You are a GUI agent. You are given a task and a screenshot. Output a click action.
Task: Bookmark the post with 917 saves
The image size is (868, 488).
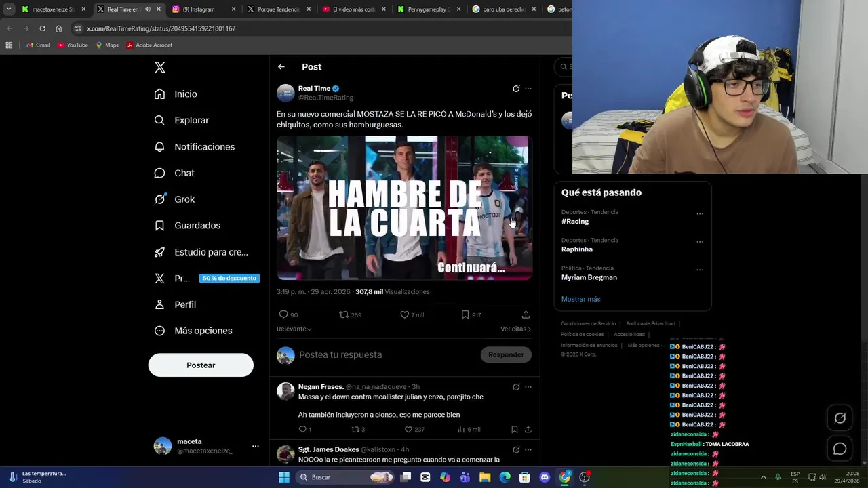click(x=465, y=314)
